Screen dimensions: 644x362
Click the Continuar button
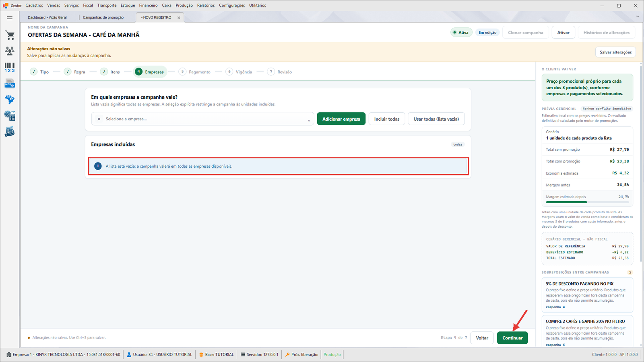[512, 338]
